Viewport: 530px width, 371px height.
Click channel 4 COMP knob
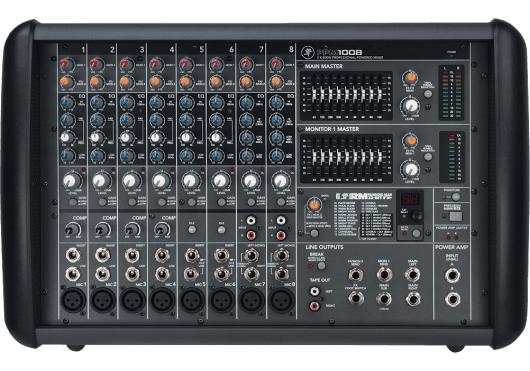tap(161, 230)
